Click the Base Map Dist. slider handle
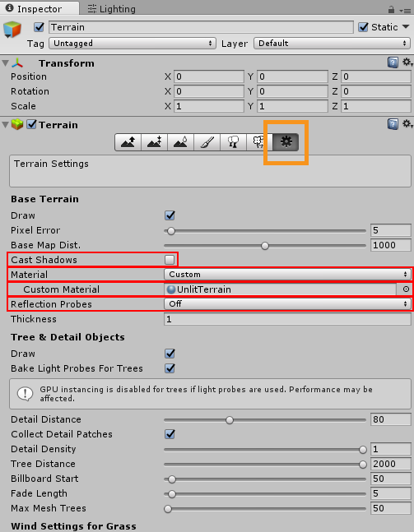 [x=265, y=246]
